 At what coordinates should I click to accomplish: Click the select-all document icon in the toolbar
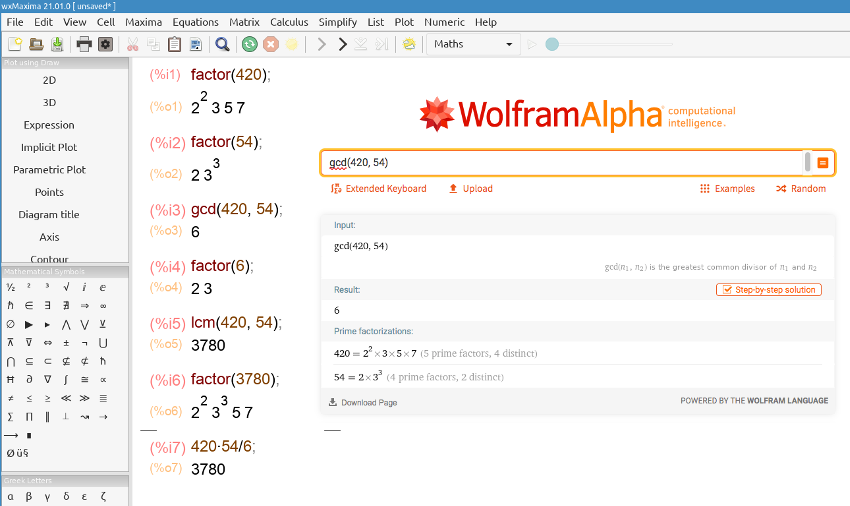point(196,44)
